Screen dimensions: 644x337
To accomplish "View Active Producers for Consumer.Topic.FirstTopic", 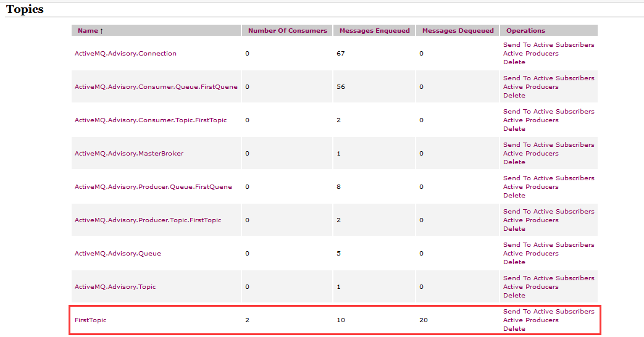I will point(530,120).
